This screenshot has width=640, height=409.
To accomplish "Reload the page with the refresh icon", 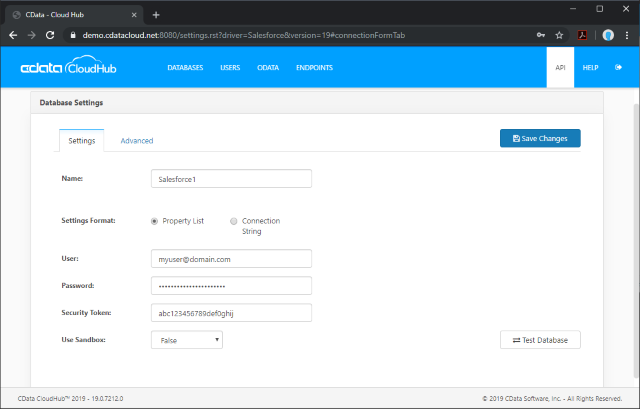I will [50, 36].
